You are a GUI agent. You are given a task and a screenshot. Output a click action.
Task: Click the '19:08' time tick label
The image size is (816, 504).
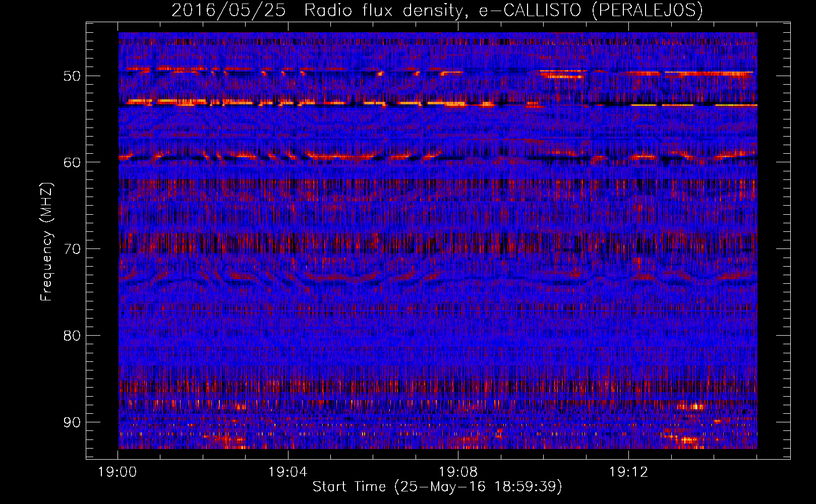(458, 472)
